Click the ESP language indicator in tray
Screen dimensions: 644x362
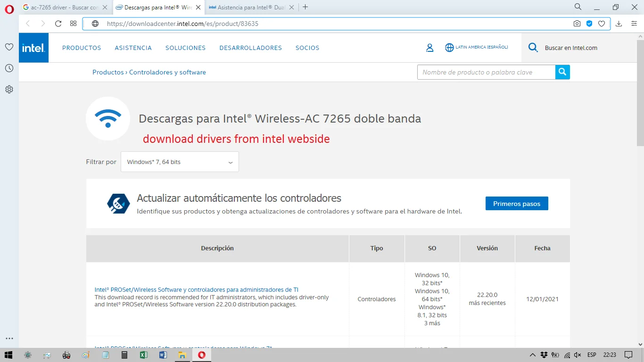(x=592, y=355)
